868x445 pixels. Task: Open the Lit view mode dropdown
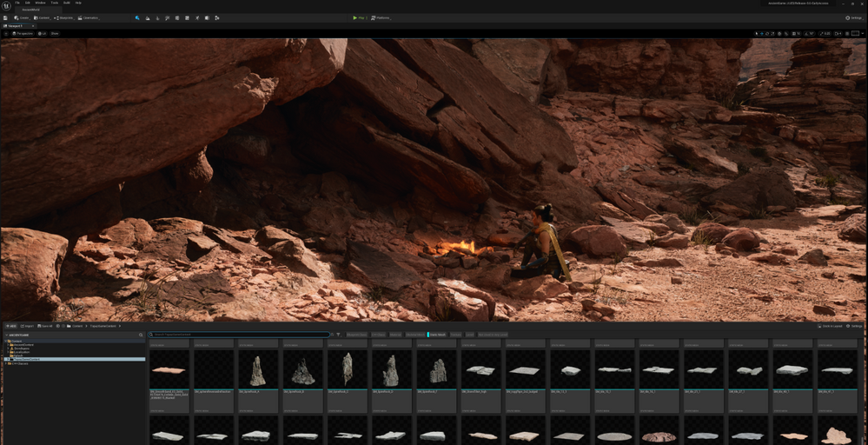pyautogui.click(x=42, y=33)
